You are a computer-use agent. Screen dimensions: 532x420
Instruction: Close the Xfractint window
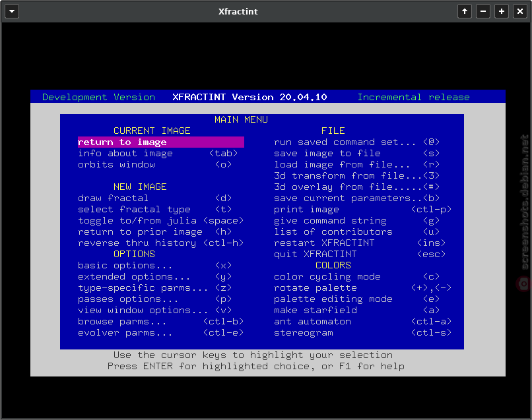pos(519,11)
